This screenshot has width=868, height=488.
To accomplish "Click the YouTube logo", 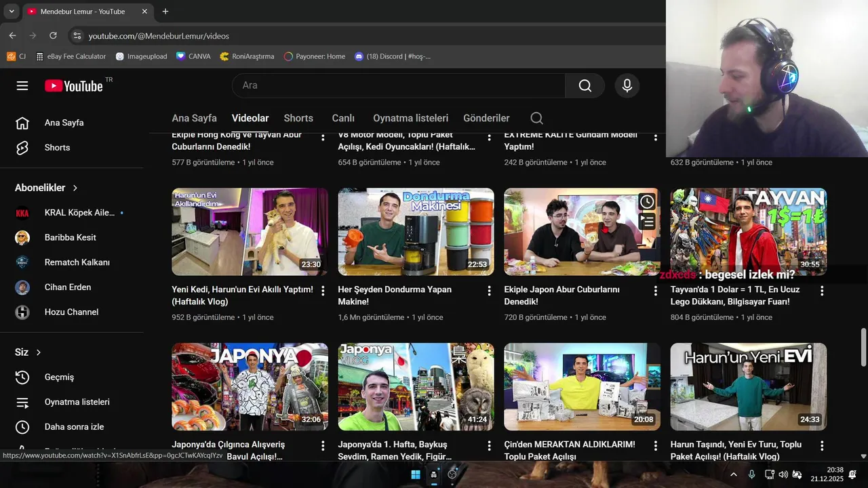I will tap(74, 85).
